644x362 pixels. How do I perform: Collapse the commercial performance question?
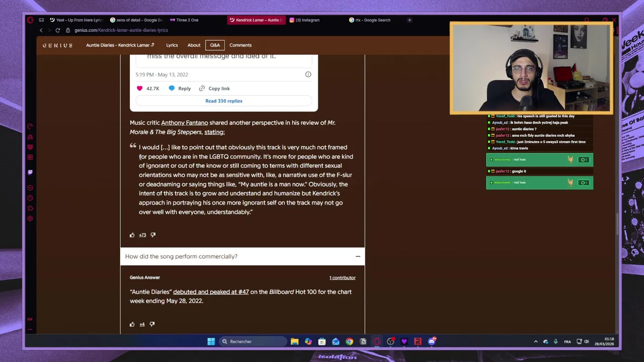coord(358,256)
